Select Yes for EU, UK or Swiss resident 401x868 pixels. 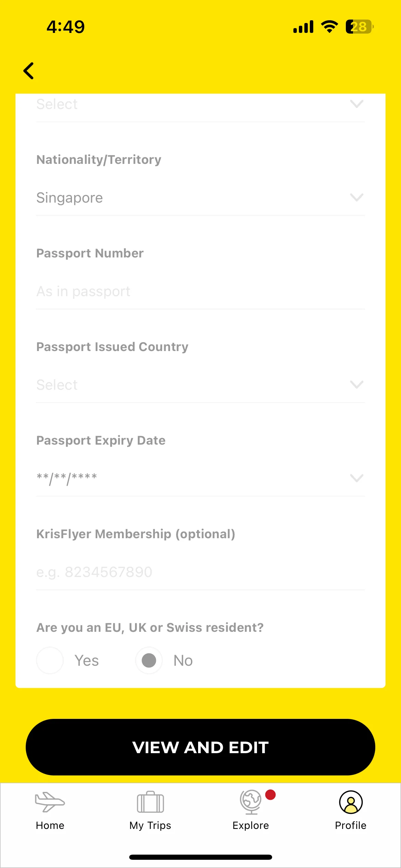pos(50,660)
